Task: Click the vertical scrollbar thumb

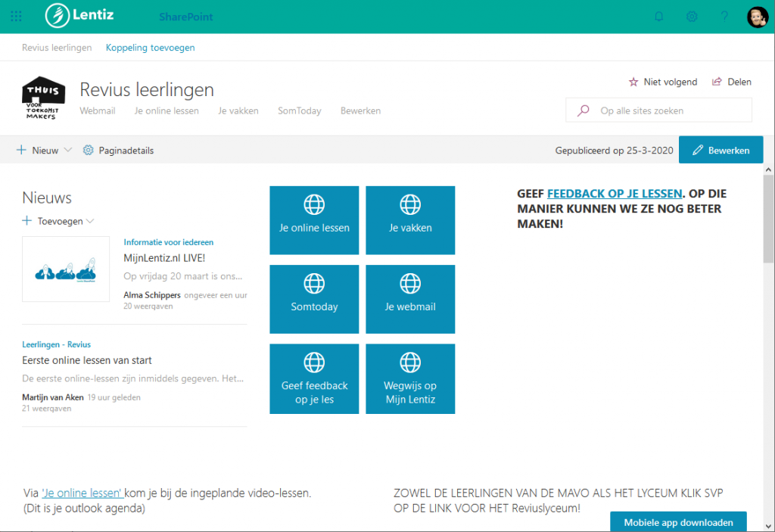Action: [x=768, y=219]
